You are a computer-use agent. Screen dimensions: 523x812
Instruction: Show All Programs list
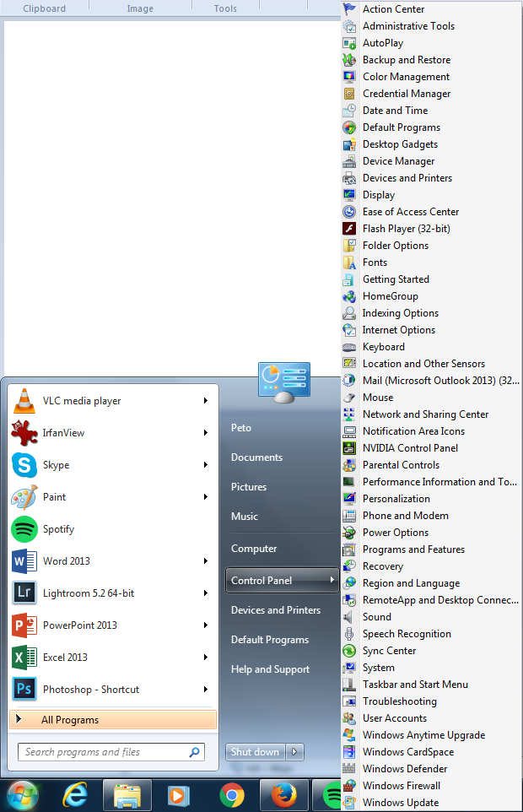coord(113,719)
